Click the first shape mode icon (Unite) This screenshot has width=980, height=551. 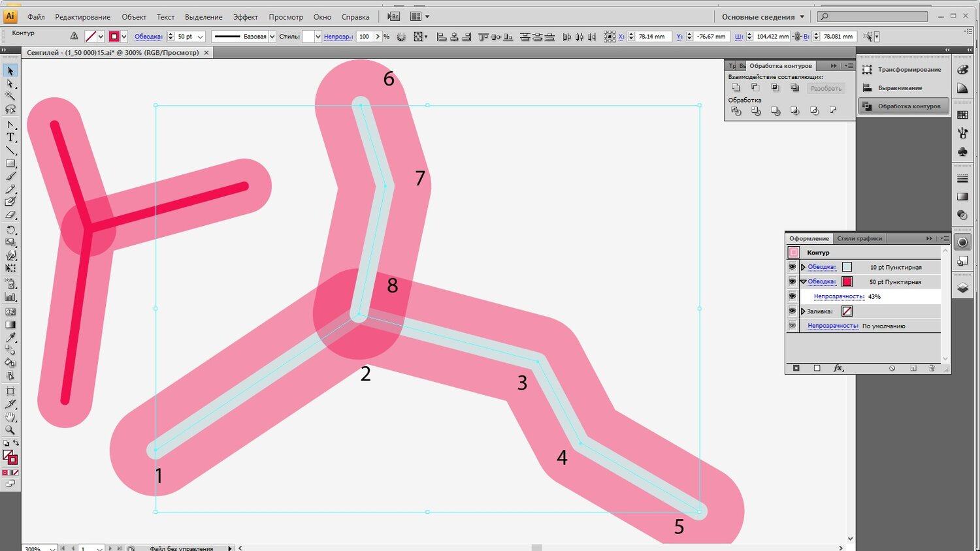tap(736, 87)
